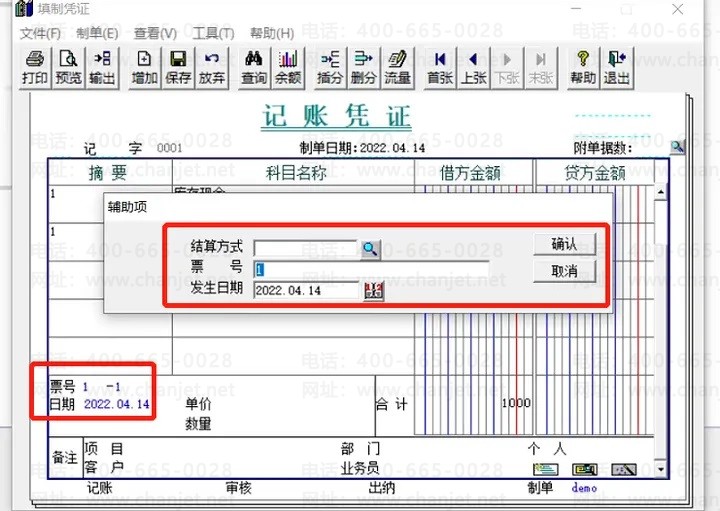
Task: Open the calendar picker beside 发生日期
Action: point(374,291)
